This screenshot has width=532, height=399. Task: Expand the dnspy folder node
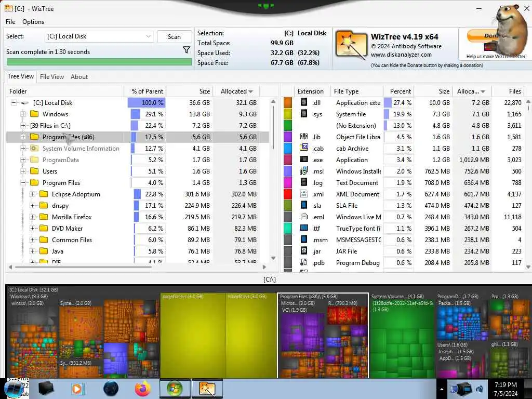click(x=33, y=206)
